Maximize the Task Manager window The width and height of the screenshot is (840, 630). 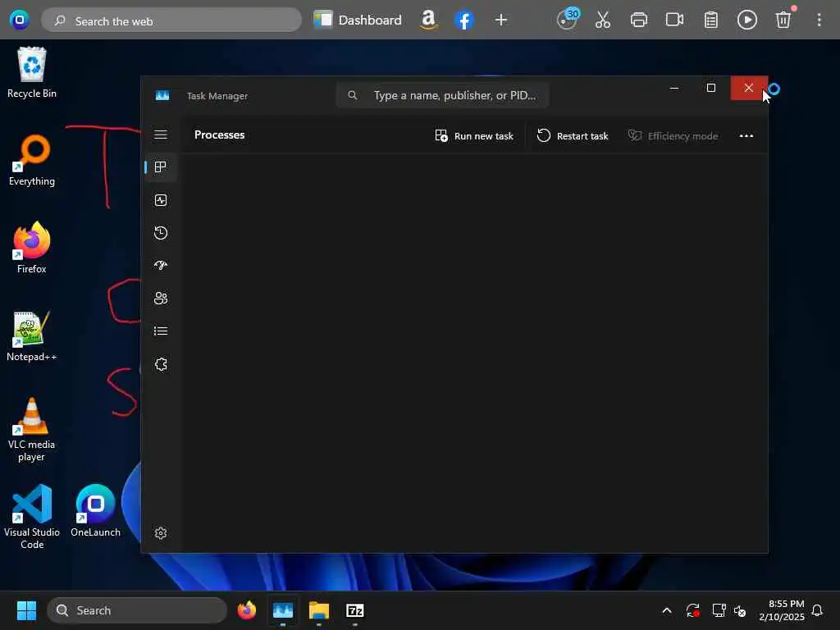[x=711, y=88]
